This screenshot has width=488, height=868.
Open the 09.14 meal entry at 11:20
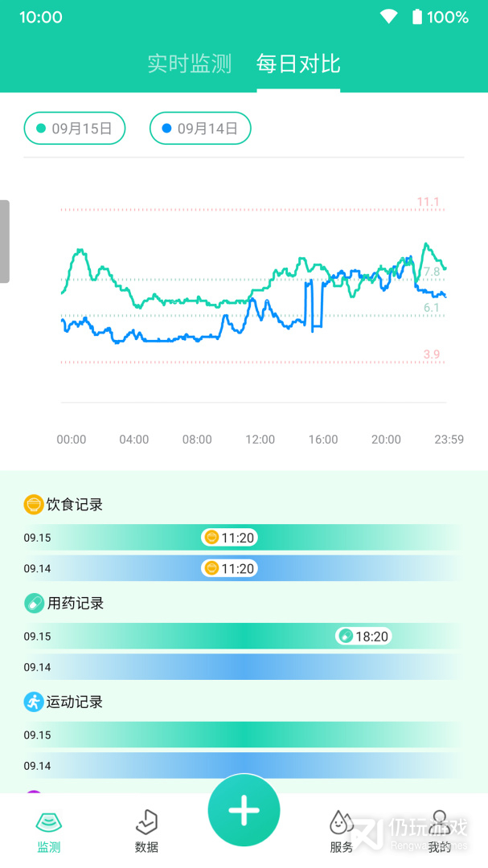click(230, 569)
